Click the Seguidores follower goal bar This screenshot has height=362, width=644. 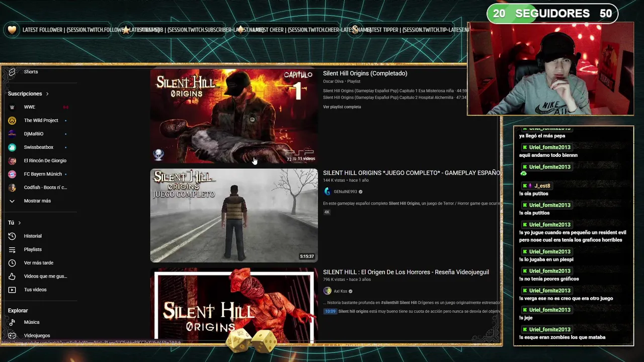[x=552, y=14]
